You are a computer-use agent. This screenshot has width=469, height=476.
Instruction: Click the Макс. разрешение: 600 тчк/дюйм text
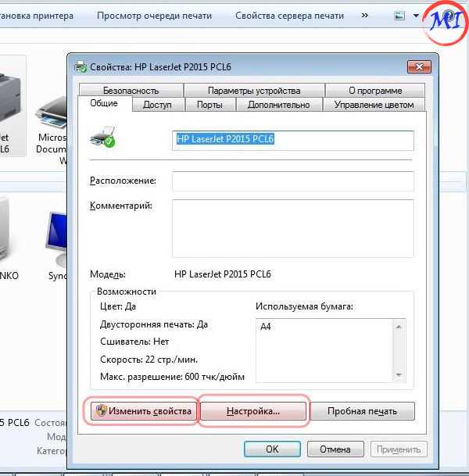[172, 377]
